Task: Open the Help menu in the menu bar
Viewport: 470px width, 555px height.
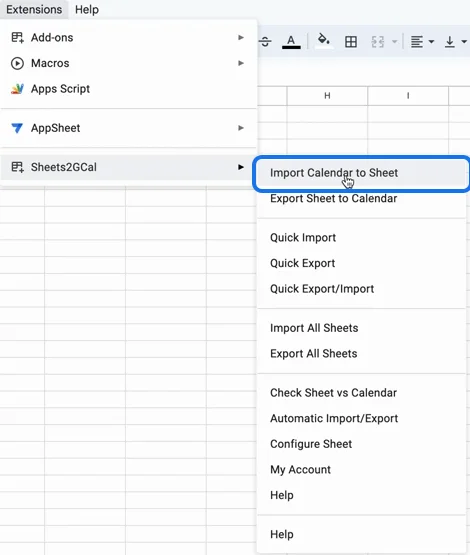Action: [87, 9]
